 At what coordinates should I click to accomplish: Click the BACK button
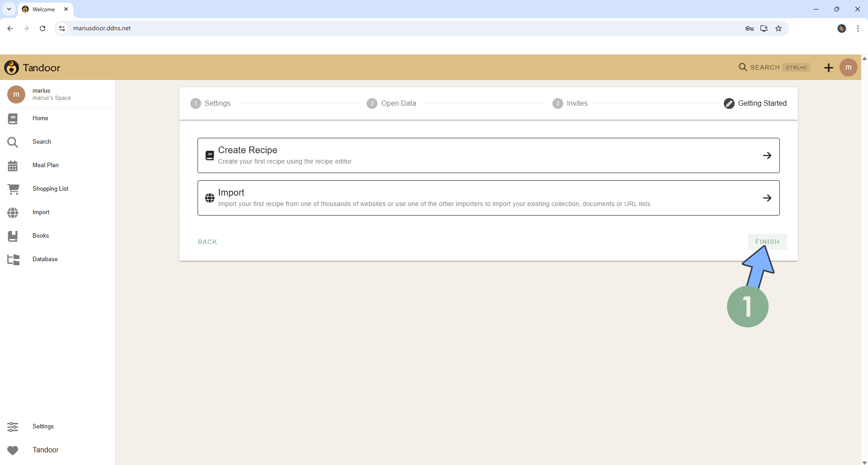point(208,242)
